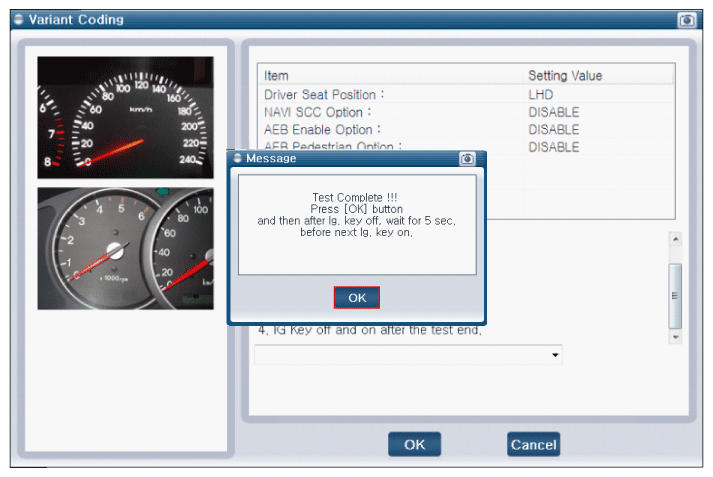
Task: Click the bottom tachometer gauge image
Action: [126, 249]
